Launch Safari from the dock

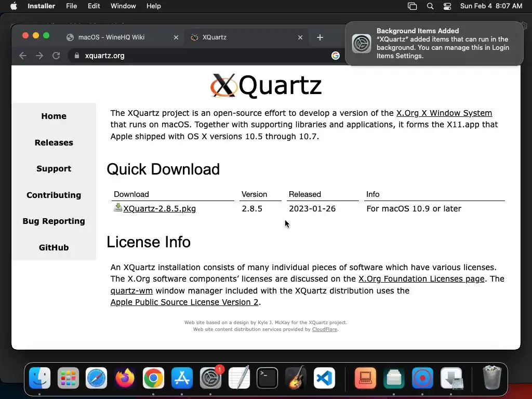click(x=96, y=378)
